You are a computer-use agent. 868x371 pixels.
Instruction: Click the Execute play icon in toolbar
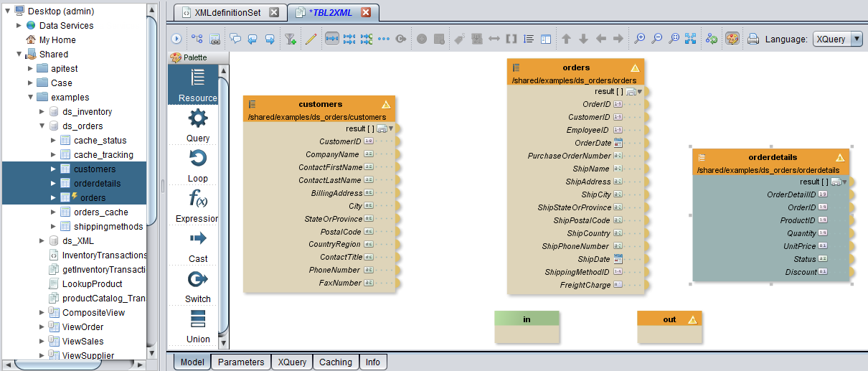176,39
